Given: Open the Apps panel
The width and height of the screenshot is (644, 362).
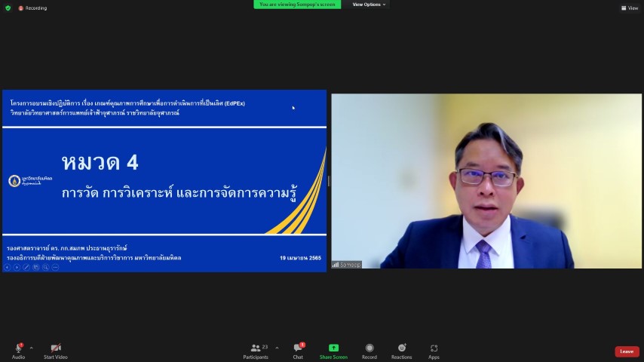Looking at the screenshot, I should tap(434, 348).
